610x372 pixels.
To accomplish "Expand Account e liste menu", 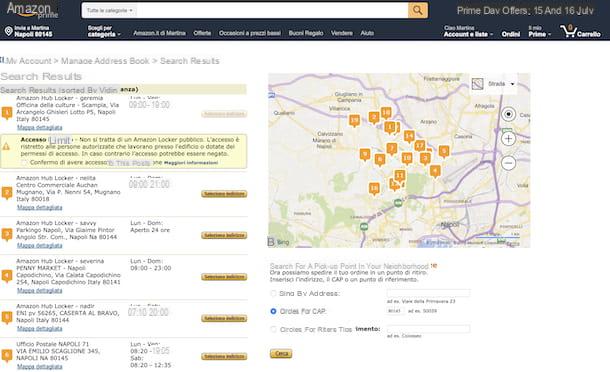I will [x=468, y=31].
